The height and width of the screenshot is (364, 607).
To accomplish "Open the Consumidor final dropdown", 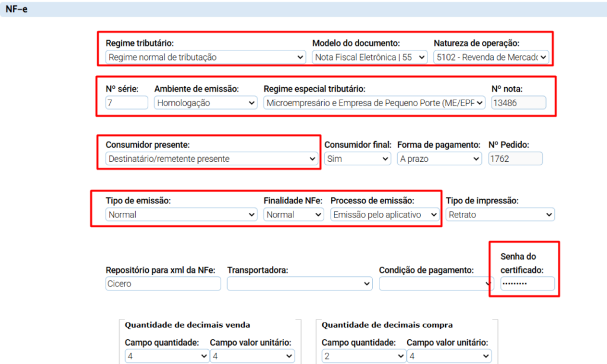I will [357, 159].
